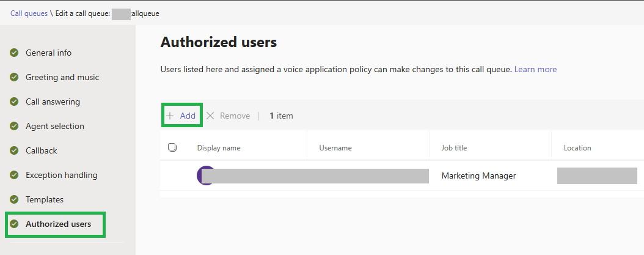Open the Agent selection section
Screen dimensions: 644x255
(55, 126)
